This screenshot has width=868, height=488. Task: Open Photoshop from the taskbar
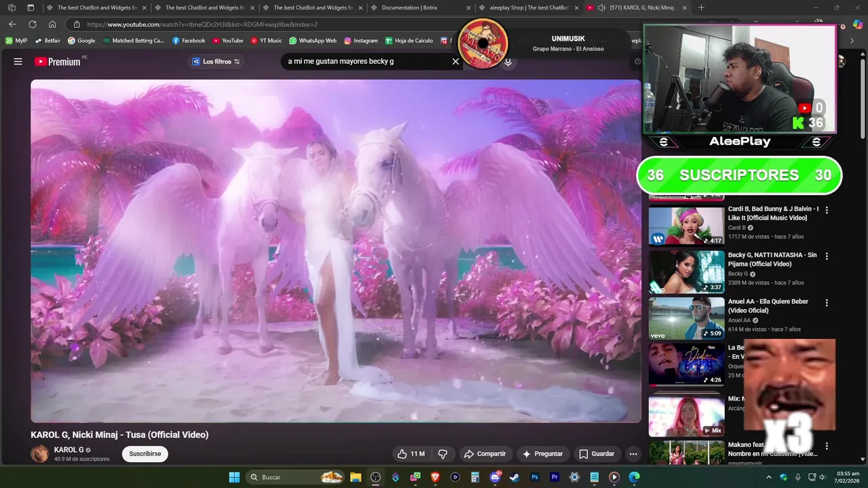pyautogui.click(x=535, y=477)
